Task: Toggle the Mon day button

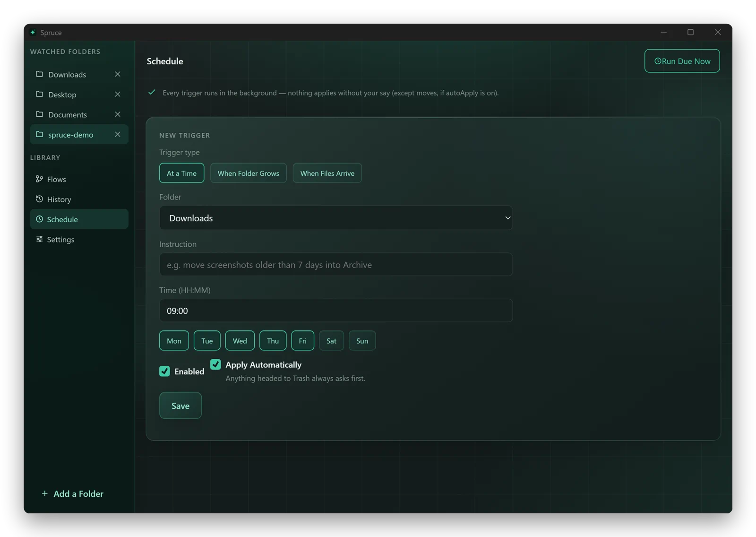Action: pyautogui.click(x=174, y=341)
